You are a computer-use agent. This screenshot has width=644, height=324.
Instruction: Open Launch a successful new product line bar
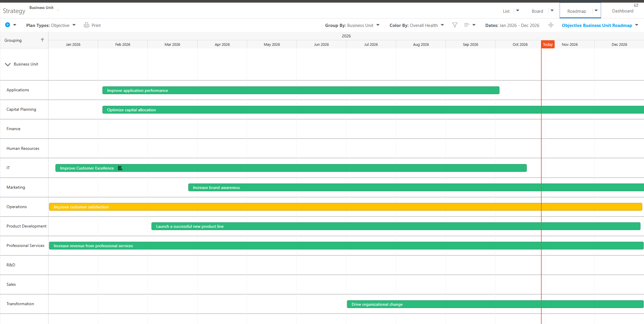coord(396,226)
